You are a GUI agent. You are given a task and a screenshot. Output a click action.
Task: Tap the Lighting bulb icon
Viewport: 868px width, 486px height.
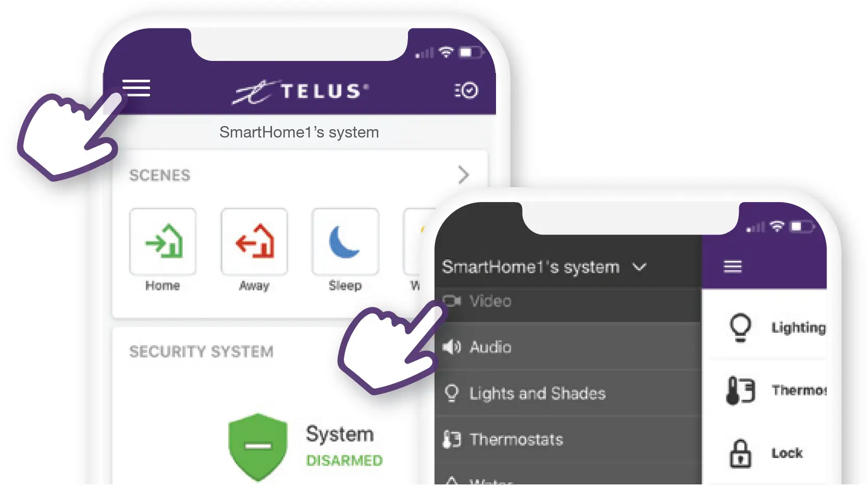coord(740,327)
